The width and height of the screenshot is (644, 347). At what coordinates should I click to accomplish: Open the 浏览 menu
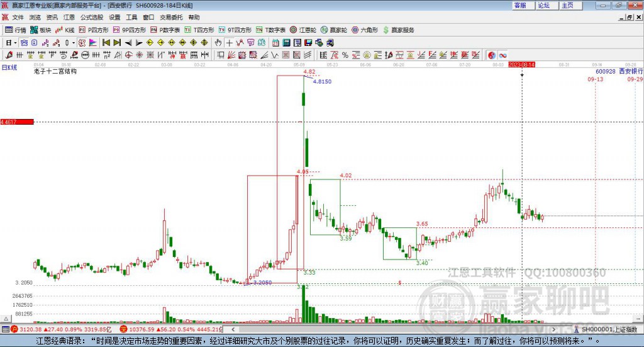pyautogui.click(x=35, y=17)
